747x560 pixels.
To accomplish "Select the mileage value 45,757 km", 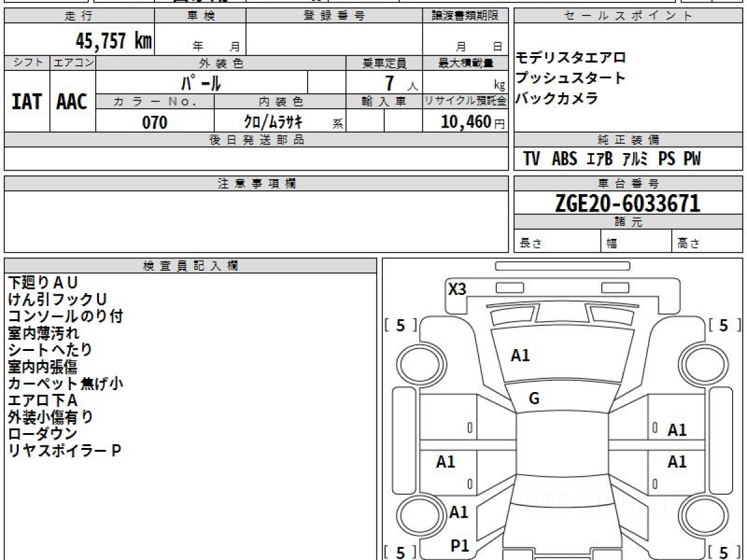I will pyautogui.click(x=114, y=41).
